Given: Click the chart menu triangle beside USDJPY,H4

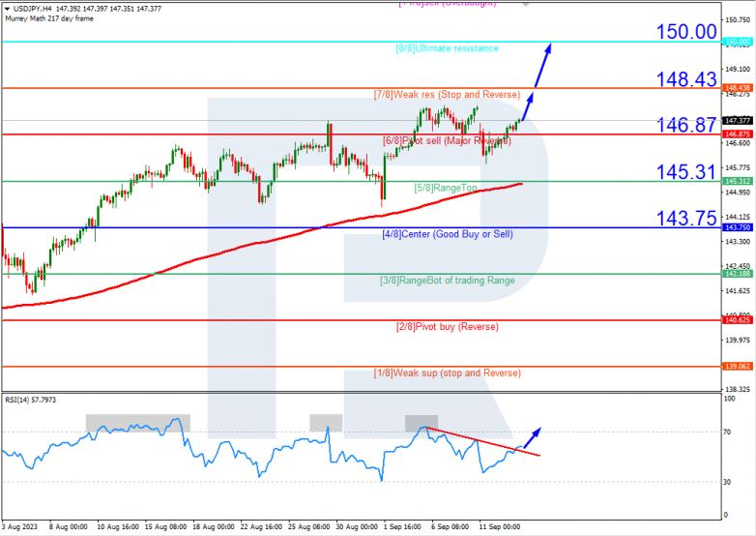Looking at the screenshot, I should click(x=7, y=9).
